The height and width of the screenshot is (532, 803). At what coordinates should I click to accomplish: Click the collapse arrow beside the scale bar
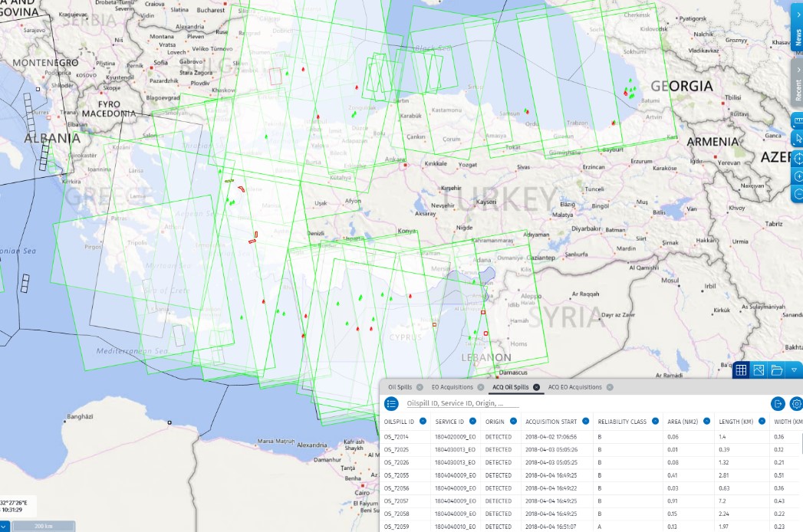coord(4,526)
